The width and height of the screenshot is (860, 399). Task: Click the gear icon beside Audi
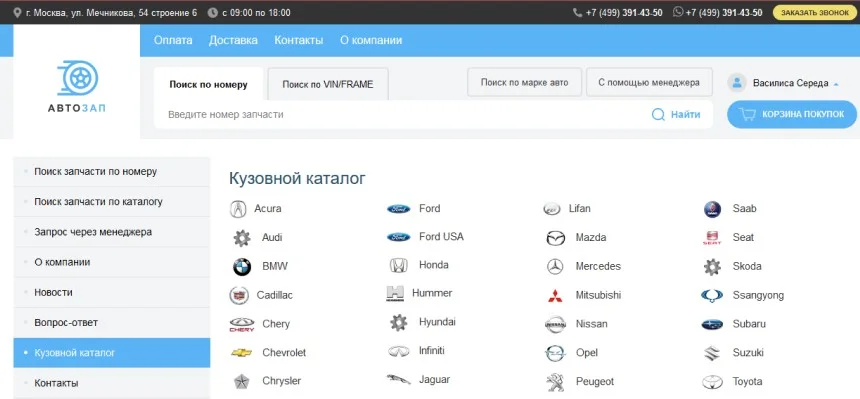(x=242, y=238)
